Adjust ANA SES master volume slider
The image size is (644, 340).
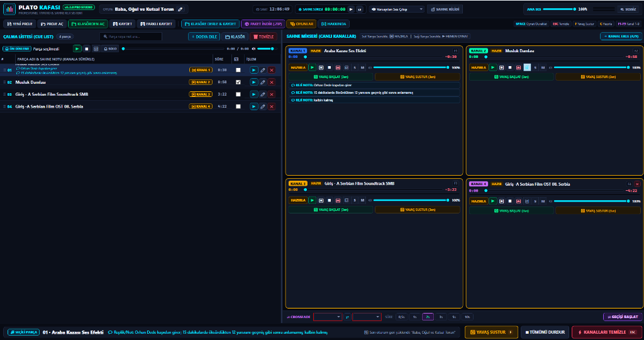(x=558, y=9)
